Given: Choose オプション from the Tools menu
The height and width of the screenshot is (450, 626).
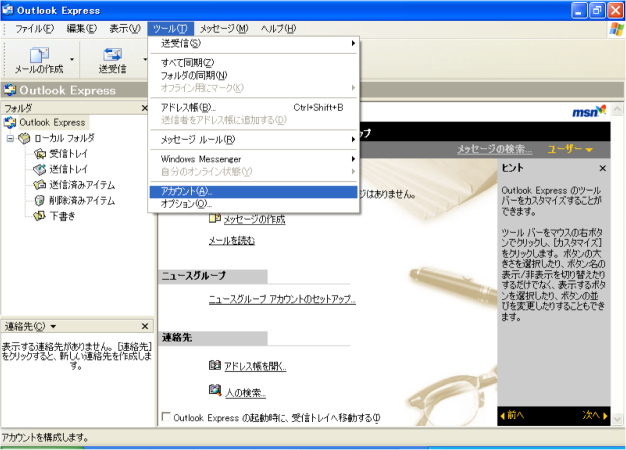Looking at the screenshot, I should coord(254,204).
